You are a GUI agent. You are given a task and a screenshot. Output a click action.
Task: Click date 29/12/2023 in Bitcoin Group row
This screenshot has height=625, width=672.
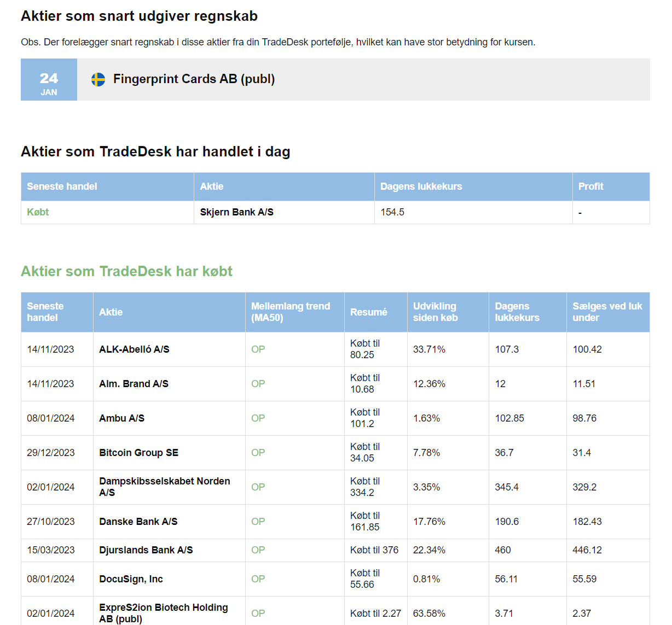(50, 453)
